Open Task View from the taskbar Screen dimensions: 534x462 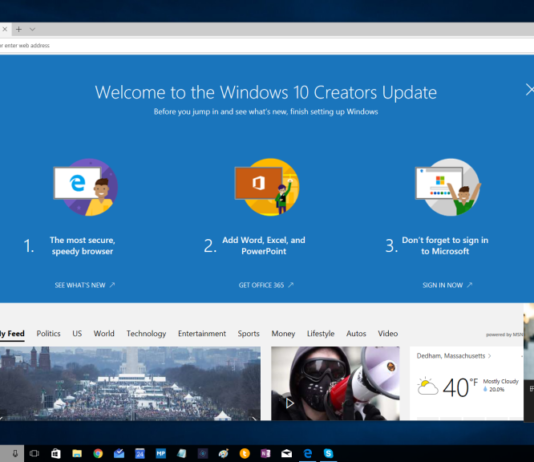(x=34, y=453)
